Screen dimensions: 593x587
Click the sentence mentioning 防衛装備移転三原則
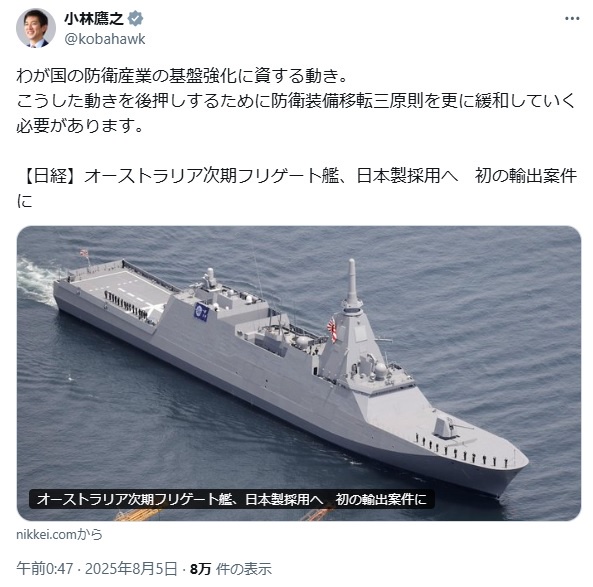click(296, 101)
